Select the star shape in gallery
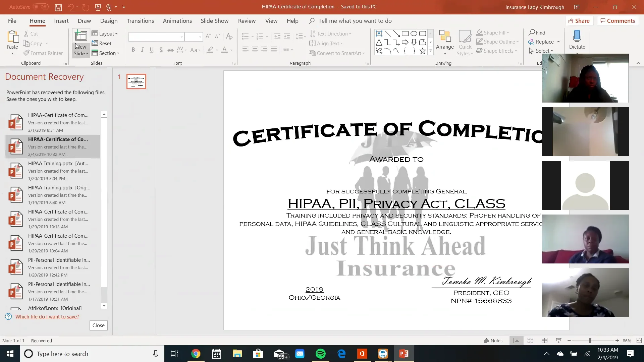 point(423,51)
